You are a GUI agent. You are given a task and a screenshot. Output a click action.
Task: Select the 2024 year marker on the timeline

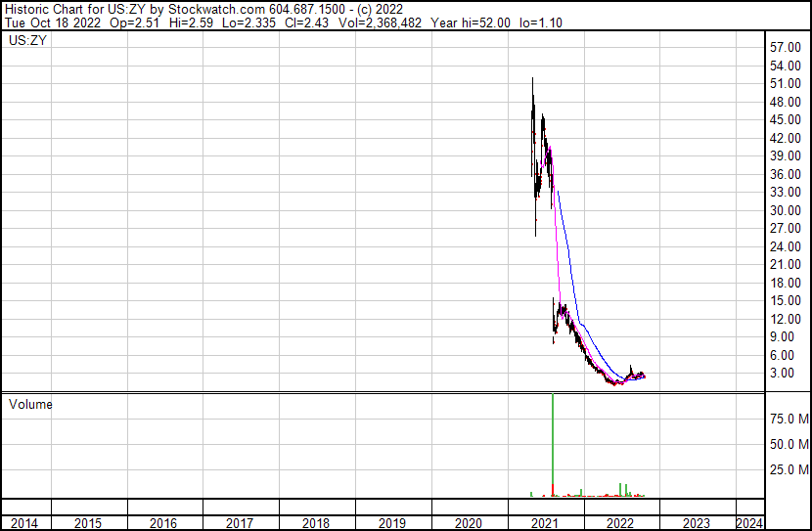pyautogui.click(x=748, y=523)
